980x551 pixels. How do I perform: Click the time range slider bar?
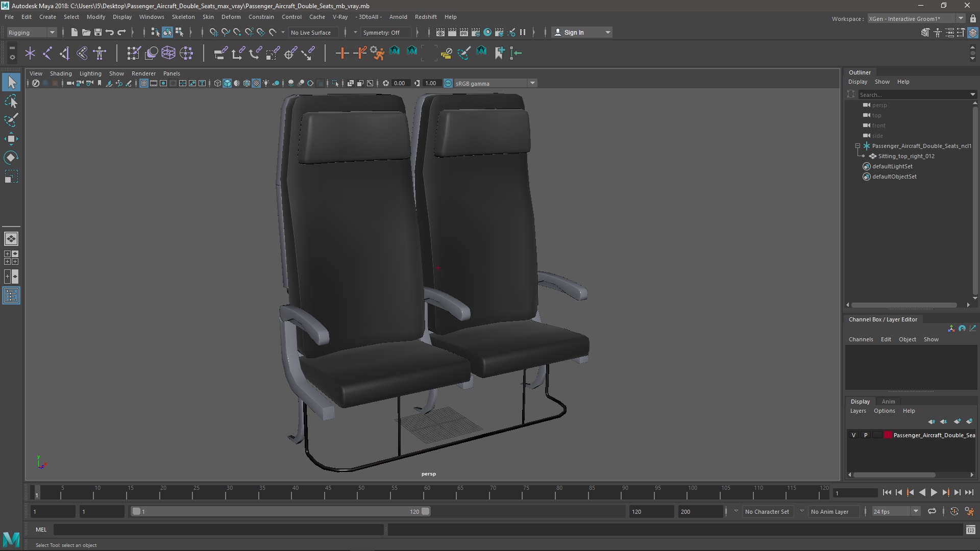(x=281, y=511)
